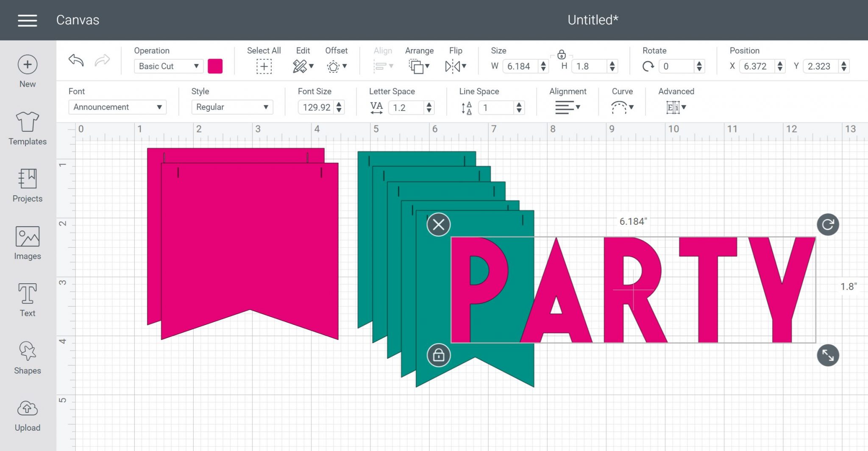The height and width of the screenshot is (451, 868).
Task: Delete selection with the X handle
Action: [439, 224]
